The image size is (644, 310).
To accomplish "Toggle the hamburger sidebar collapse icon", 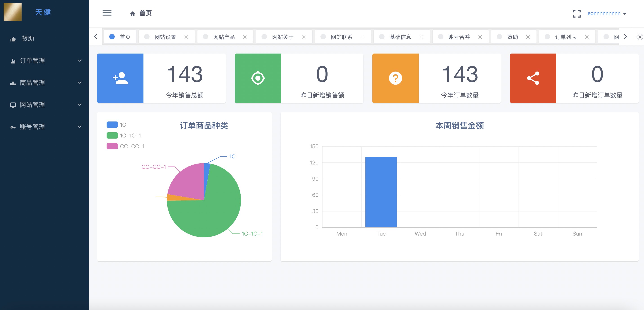I will tap(107, 13).
